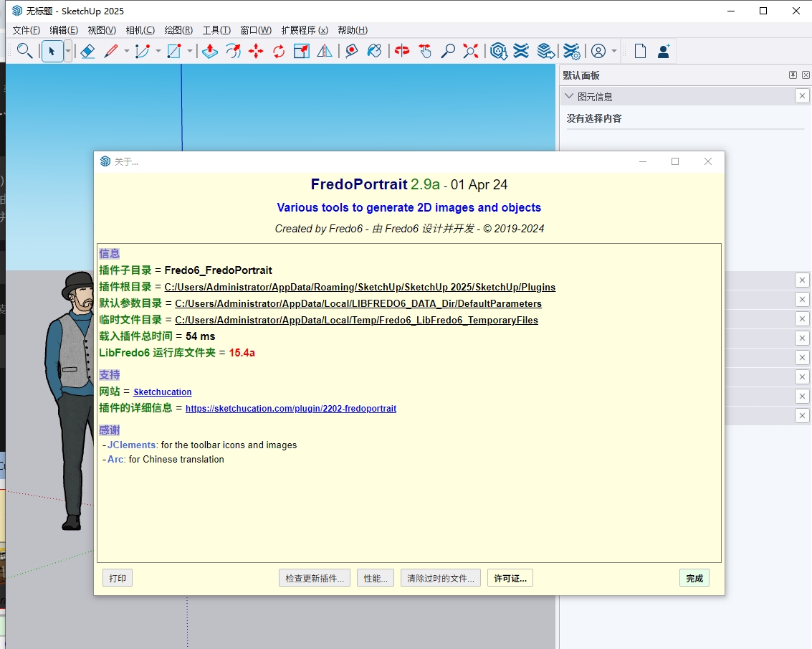Collapse the 图元信息 panel chevron
Image resolution: width=812 pixels, height=649 pixels.
pos(569,96)
